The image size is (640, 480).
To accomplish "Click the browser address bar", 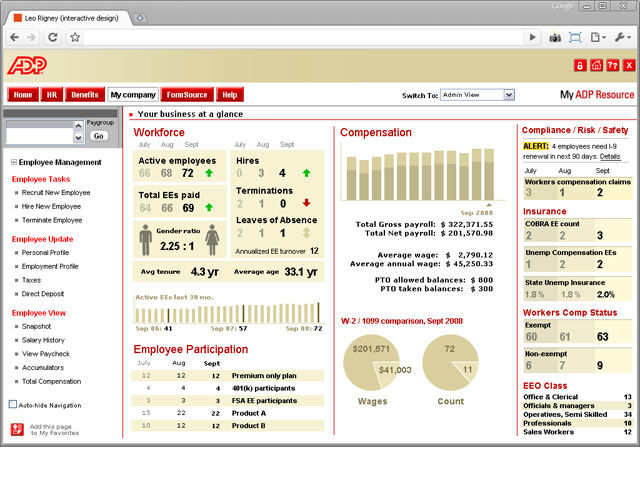I will [x=304, y=38].
